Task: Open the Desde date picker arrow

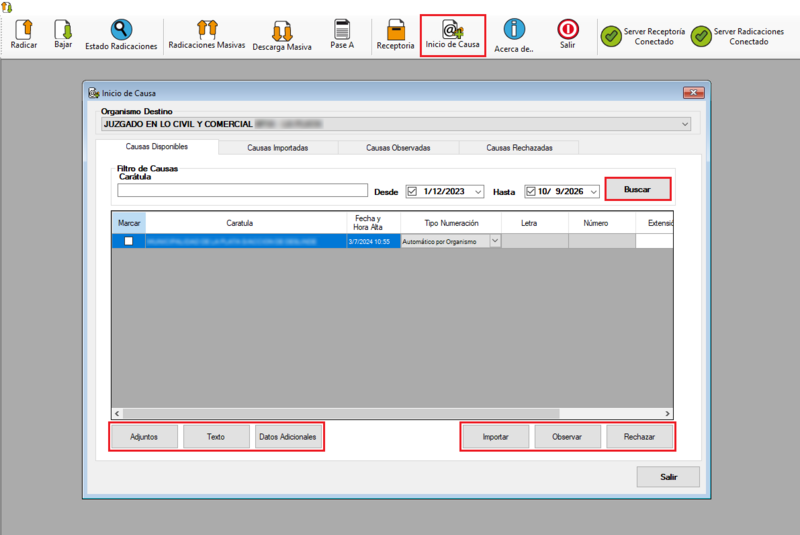Action: [478, 192]
